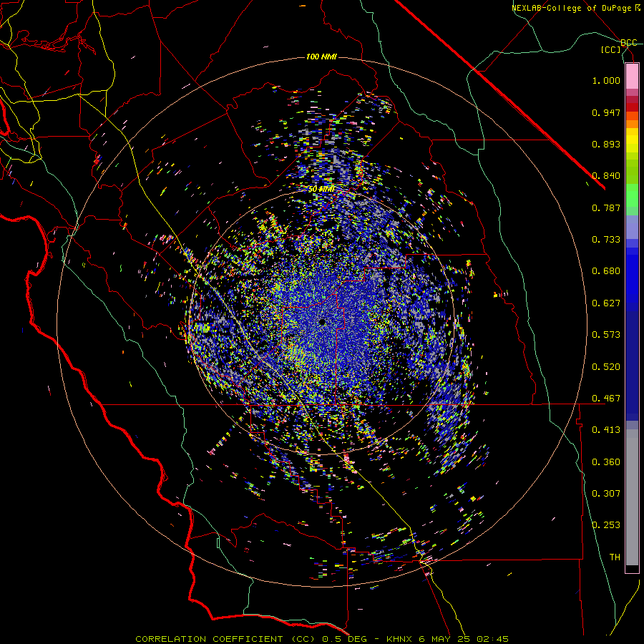The image size is (644, 644).
Task: Select the 0.520 legend value
Action: pyautogui.click(x=606, y=367)
